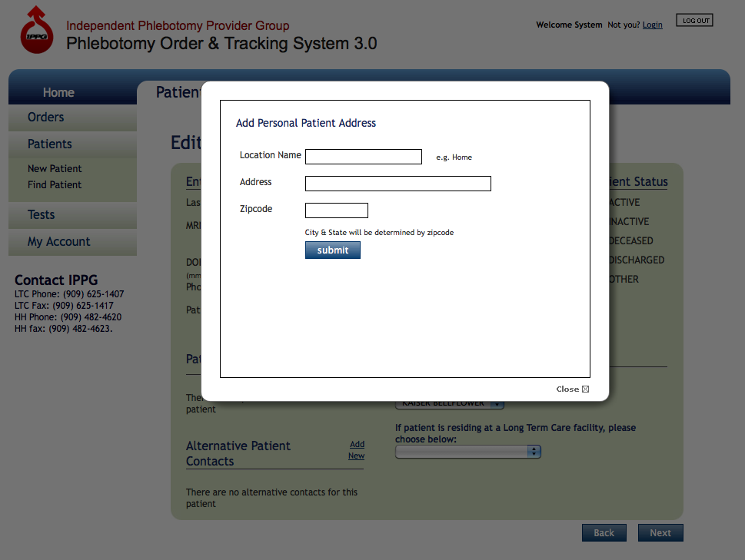Open the Tests section
745x560 pixels.
click(x=42, y=215)
